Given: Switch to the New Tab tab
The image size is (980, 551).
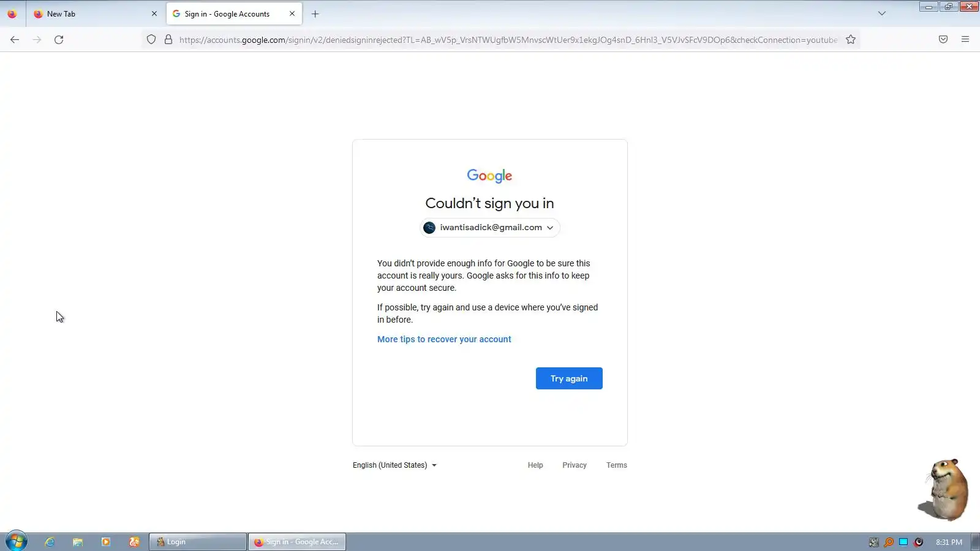Looking at the screenshot, I should (95, 13).
